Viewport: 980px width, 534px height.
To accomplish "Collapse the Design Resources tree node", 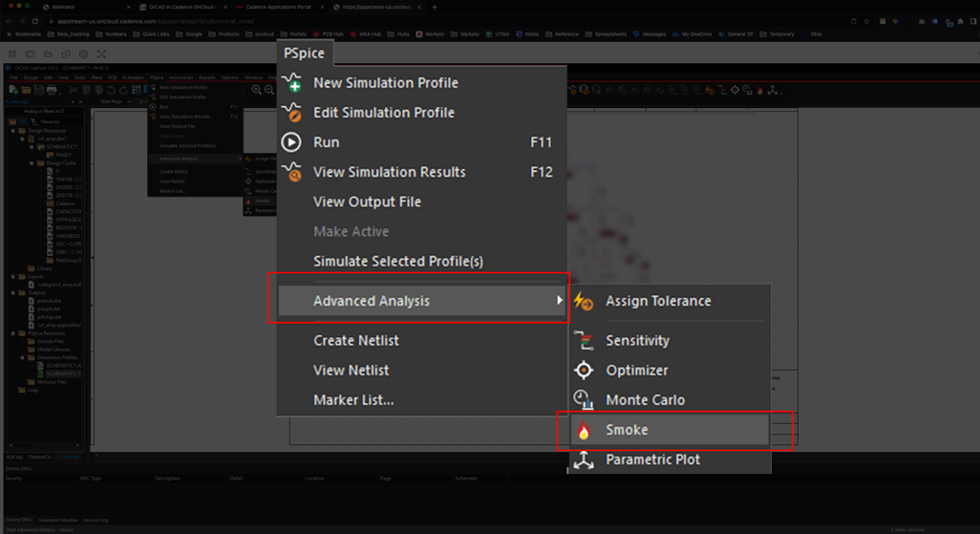I will pos(13,131).
